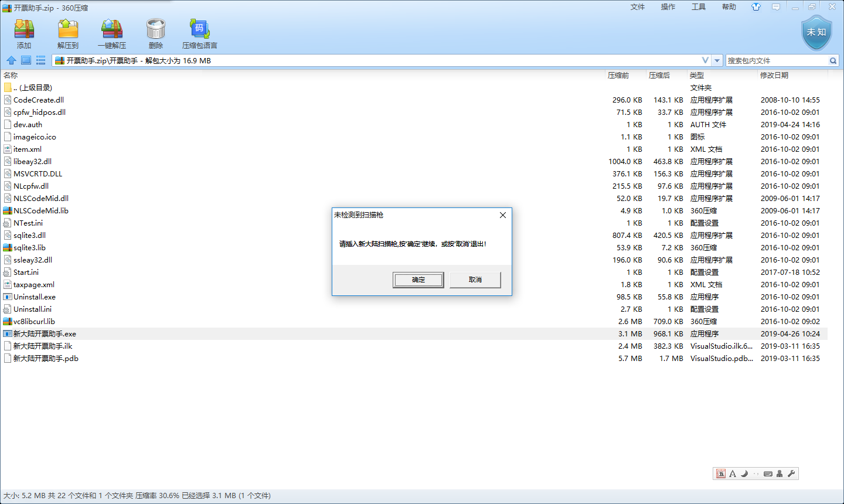Click the IME user account icon
Viewport: 844px width, 504px height.
780,474
